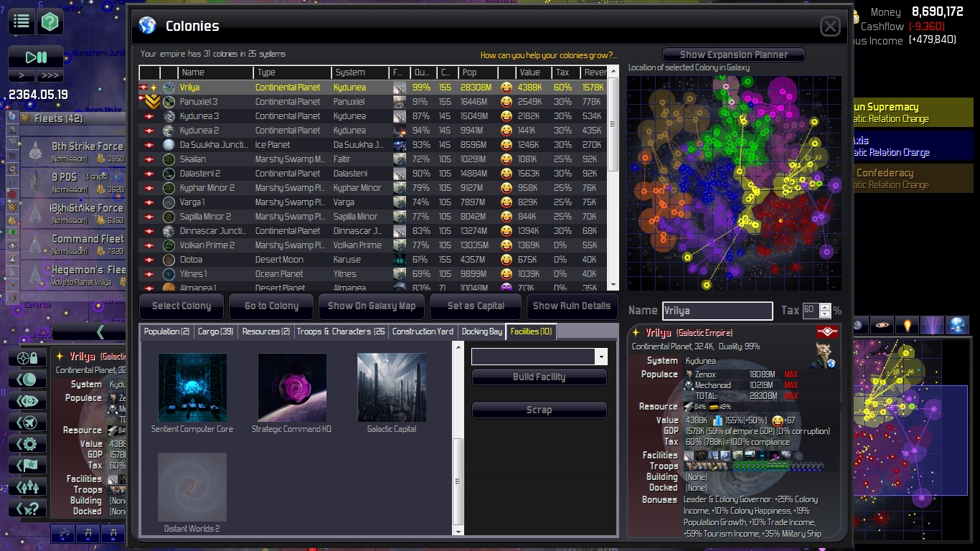Select the Galactic Capital facility
Image resolution: width=980 pixels, height=551 pixels.
point(392,387)
